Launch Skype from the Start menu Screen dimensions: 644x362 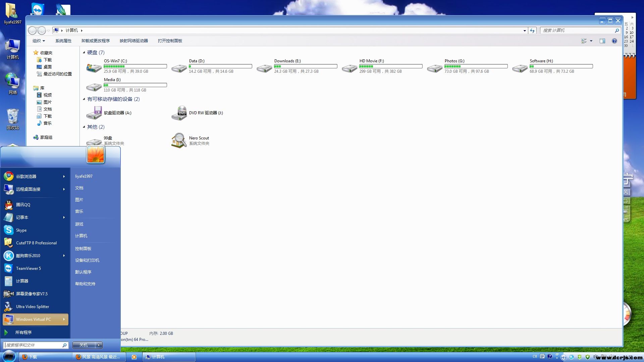coord(21,230)
